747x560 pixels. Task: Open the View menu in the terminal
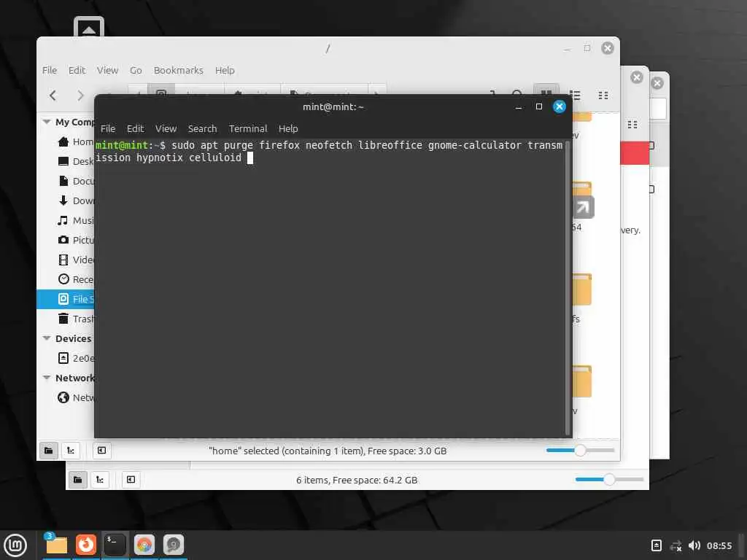point(166,128)
